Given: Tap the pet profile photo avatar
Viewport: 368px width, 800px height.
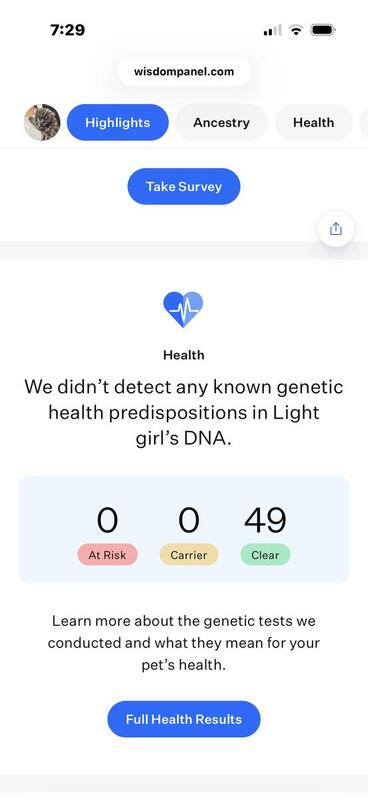Looking at the screenshot, I should tap(42, 122).
